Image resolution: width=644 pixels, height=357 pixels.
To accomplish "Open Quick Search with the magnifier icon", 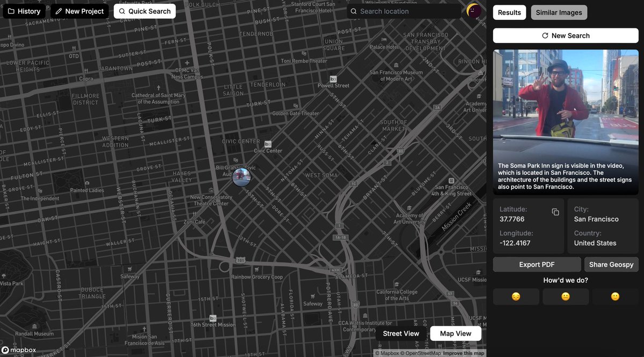I will coord(123,11).
